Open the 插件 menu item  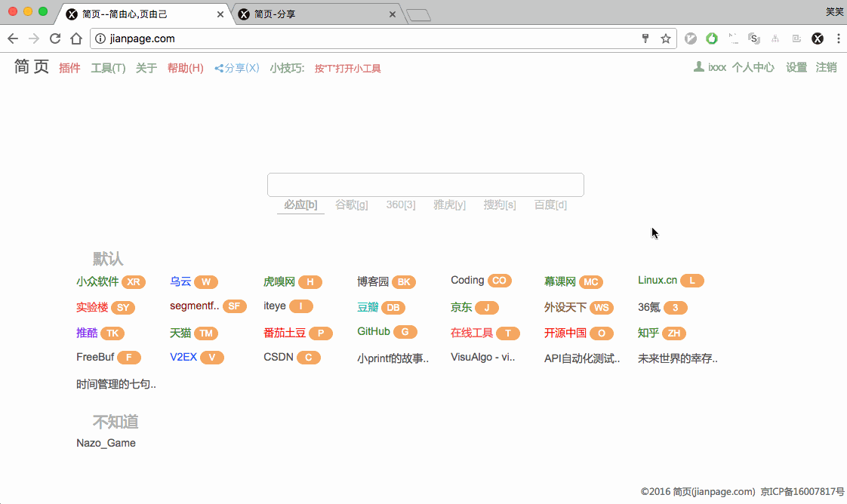(x=69, y=68)
